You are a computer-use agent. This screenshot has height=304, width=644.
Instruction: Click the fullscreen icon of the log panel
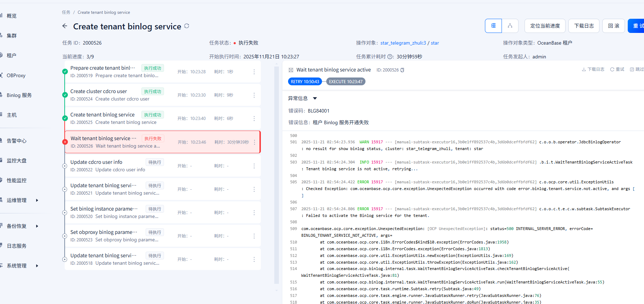coord(291,70)
